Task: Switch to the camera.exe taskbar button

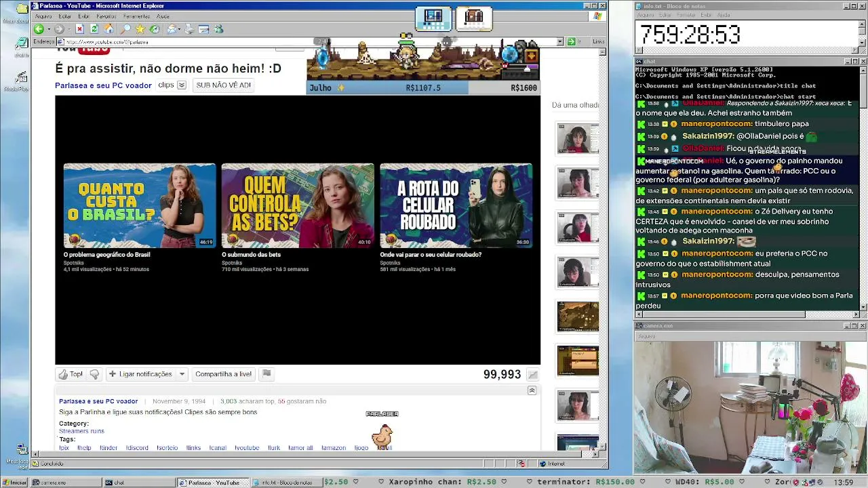Action: (x=65, y=483)
